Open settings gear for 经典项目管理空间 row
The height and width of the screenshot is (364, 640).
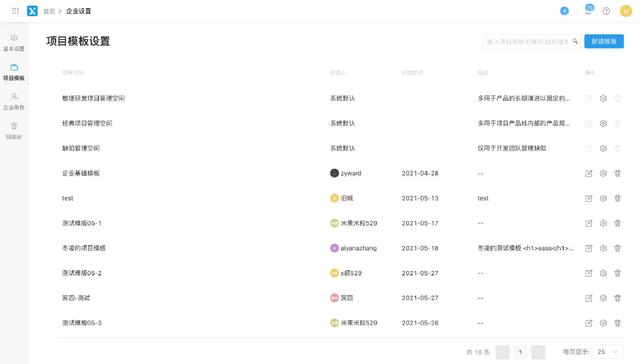tap(603, 123)
